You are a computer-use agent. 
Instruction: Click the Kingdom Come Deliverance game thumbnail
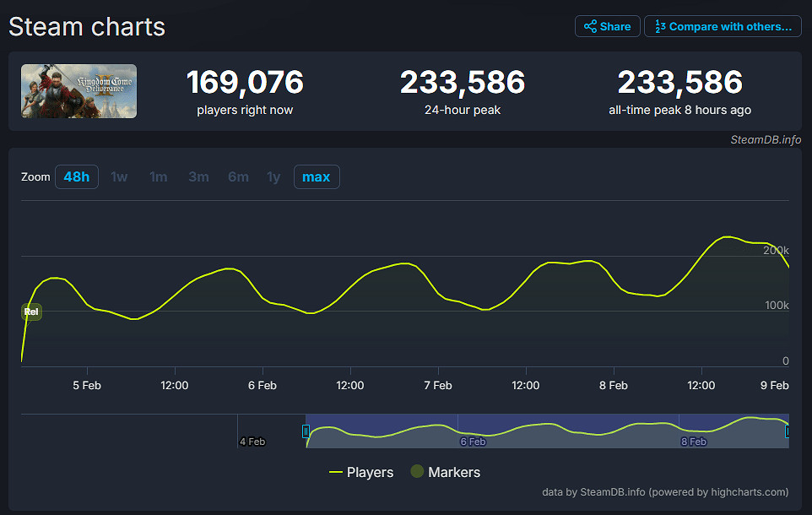coord(79,91)
